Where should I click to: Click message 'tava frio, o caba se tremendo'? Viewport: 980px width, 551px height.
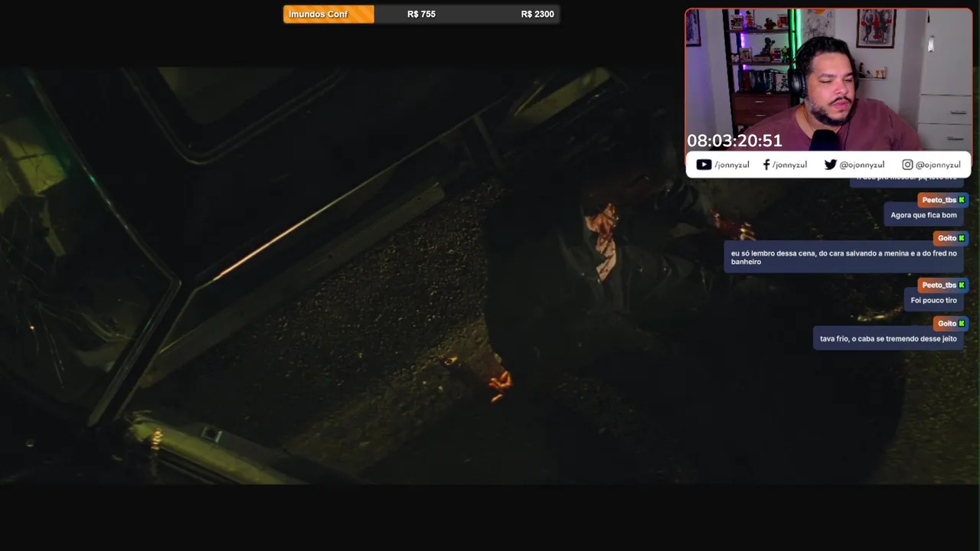(888, 338)
